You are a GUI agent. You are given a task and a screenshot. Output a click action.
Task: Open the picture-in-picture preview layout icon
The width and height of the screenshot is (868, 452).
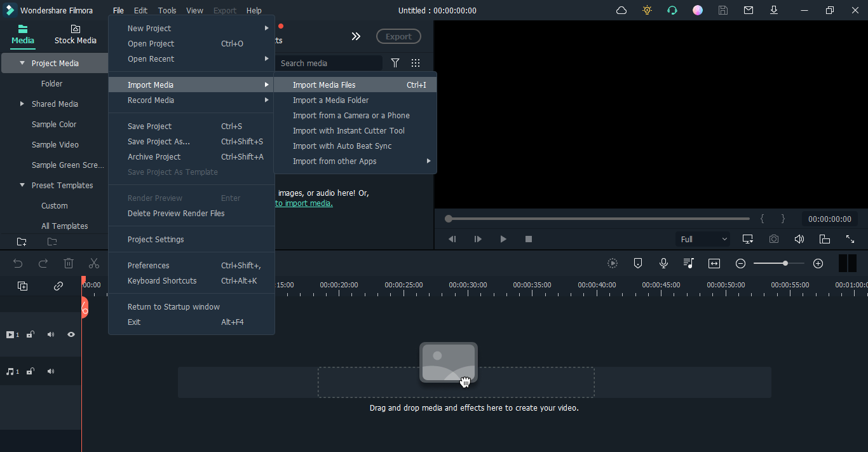click(825, 239)
